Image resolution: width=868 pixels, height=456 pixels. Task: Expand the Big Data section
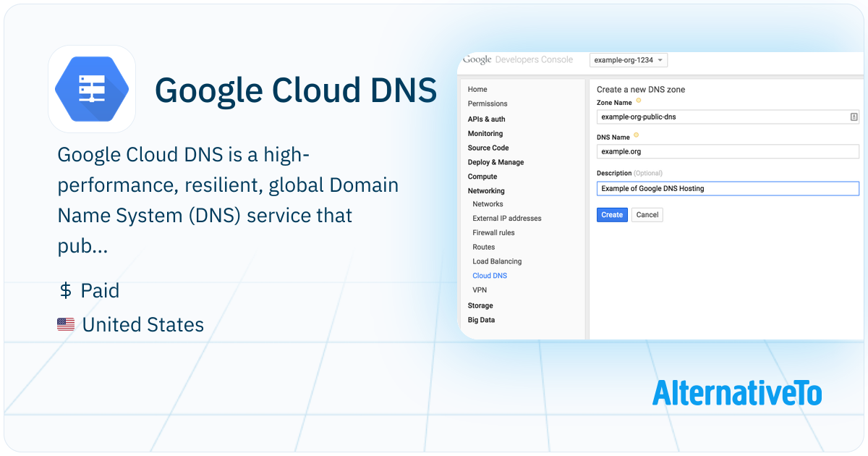point(481,320)
